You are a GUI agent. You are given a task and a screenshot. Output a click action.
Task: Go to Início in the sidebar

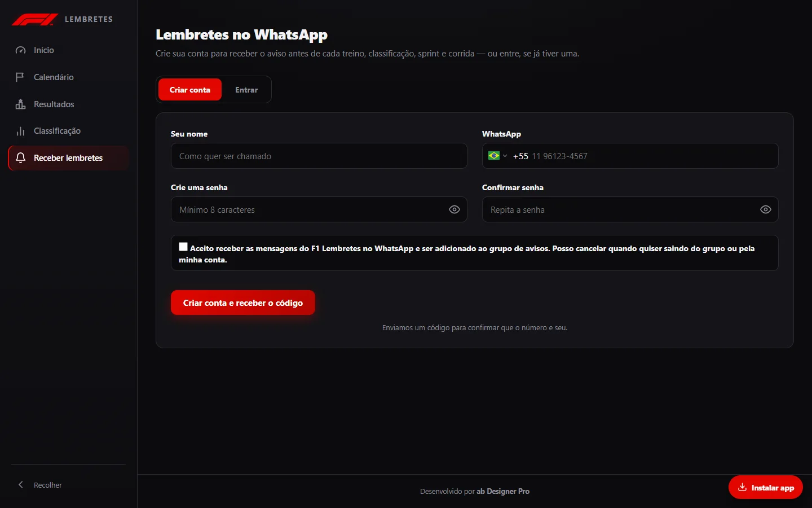68,50
